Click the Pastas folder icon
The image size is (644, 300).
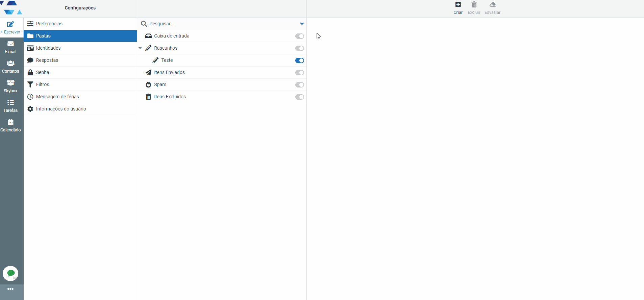[x=30, y=36]
